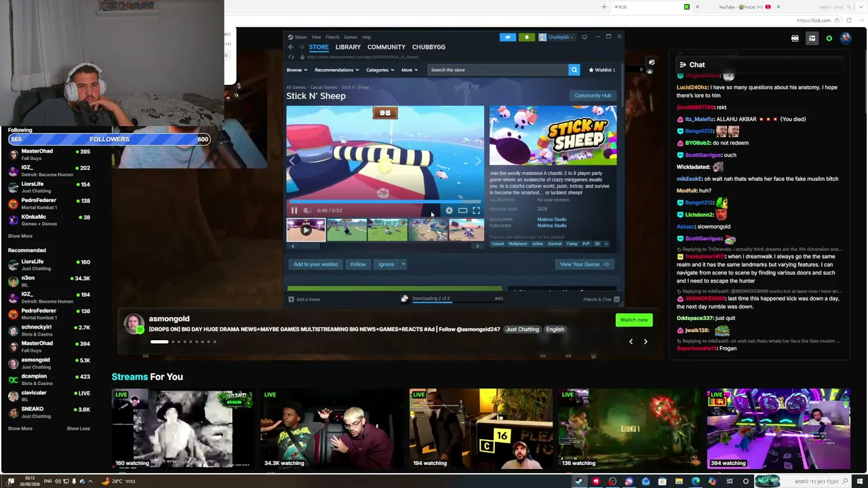The image size is (868, 488).
Task: Open the Community Hub for Stick N' Sheep
Action: (593, 96)
